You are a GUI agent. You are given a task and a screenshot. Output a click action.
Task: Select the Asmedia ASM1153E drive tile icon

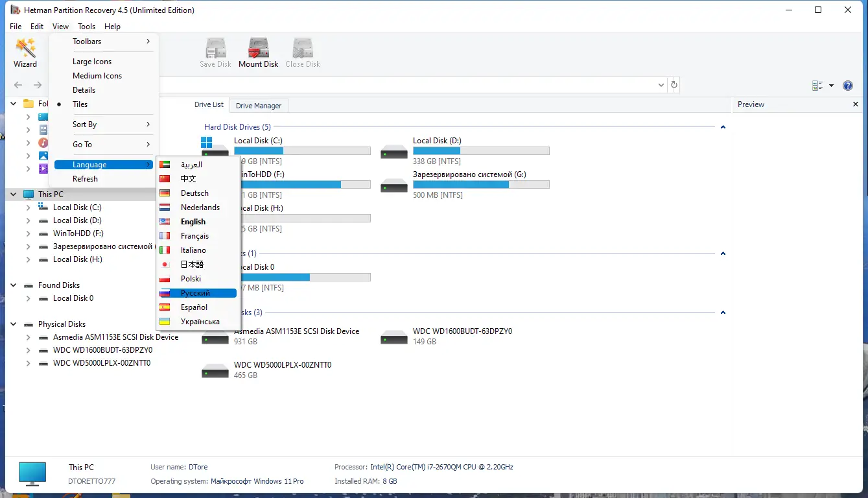point(215,338)
